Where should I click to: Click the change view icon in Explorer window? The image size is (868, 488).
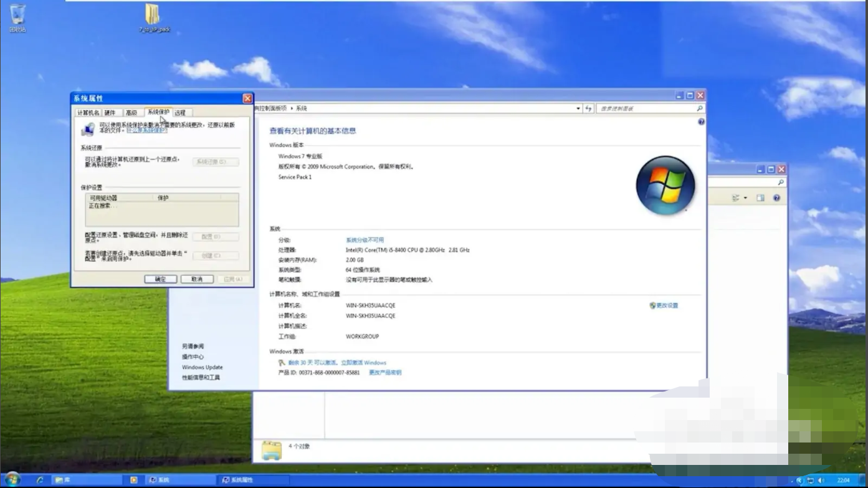(x=736, y=198)
